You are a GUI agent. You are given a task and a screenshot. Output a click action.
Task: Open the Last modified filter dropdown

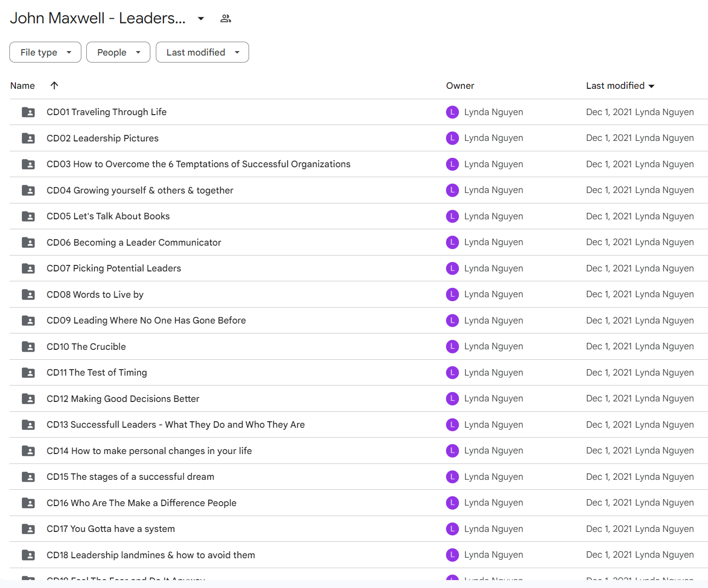click(202, 52)
